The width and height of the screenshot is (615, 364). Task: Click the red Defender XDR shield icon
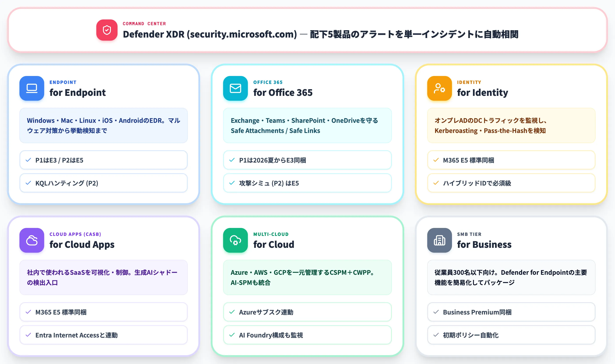[x=107, y=30]
